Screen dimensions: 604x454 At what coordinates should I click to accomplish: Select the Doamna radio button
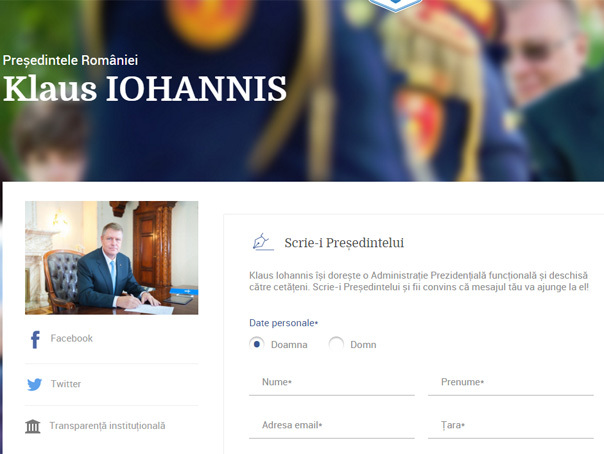tap(257, 343)
